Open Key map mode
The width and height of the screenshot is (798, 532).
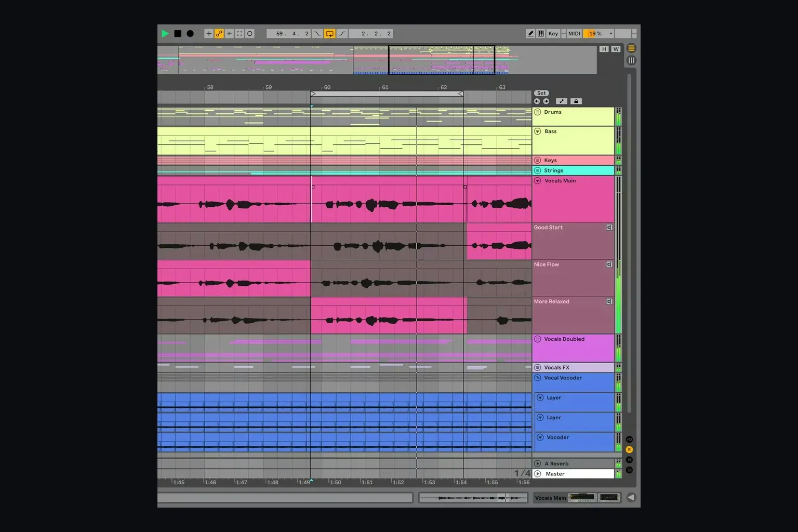(x=553, y=34)
